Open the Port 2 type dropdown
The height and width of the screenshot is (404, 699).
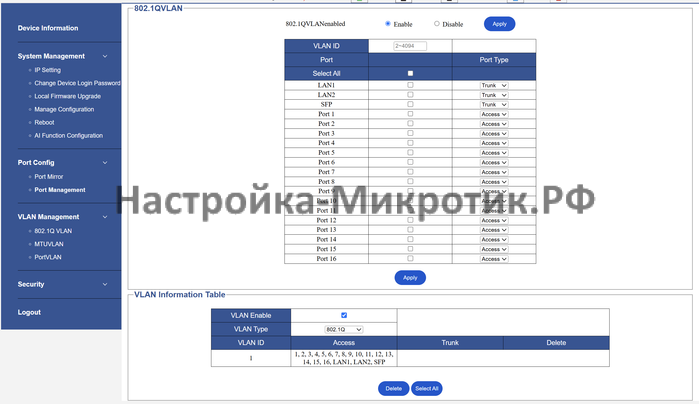point(494,124)
